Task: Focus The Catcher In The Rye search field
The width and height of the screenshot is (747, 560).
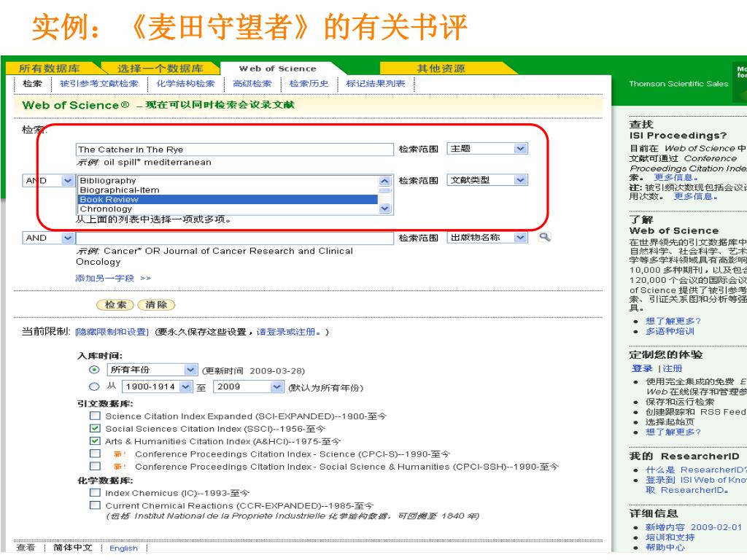Action: (234, 149)
